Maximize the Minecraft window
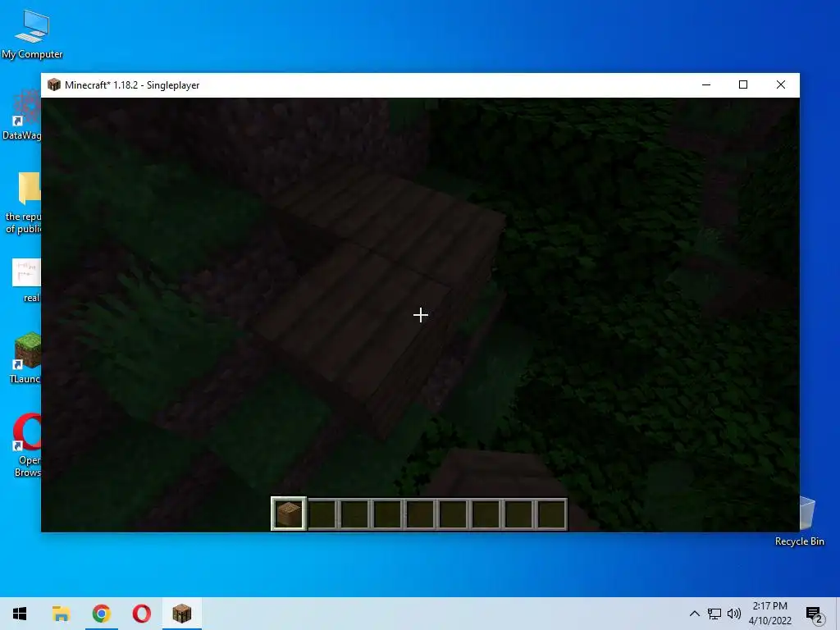Viewport: 840px width, 630px height. [x=743, y=84]
